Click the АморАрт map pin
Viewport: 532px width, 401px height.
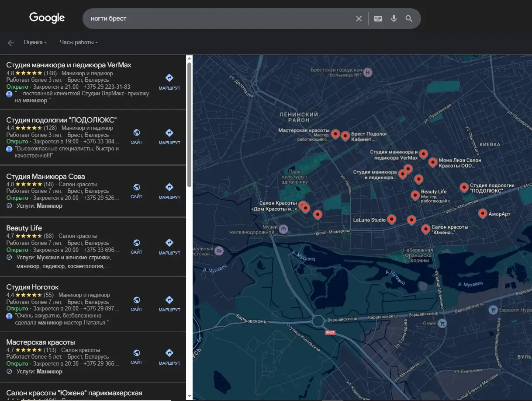(482, 213)
